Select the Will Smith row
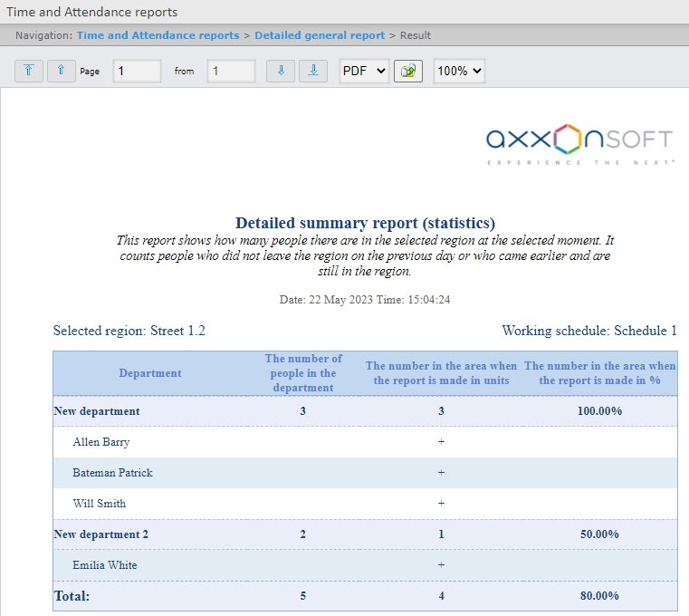The width and height of the screenshot is (689, 616). coord(100,504)
